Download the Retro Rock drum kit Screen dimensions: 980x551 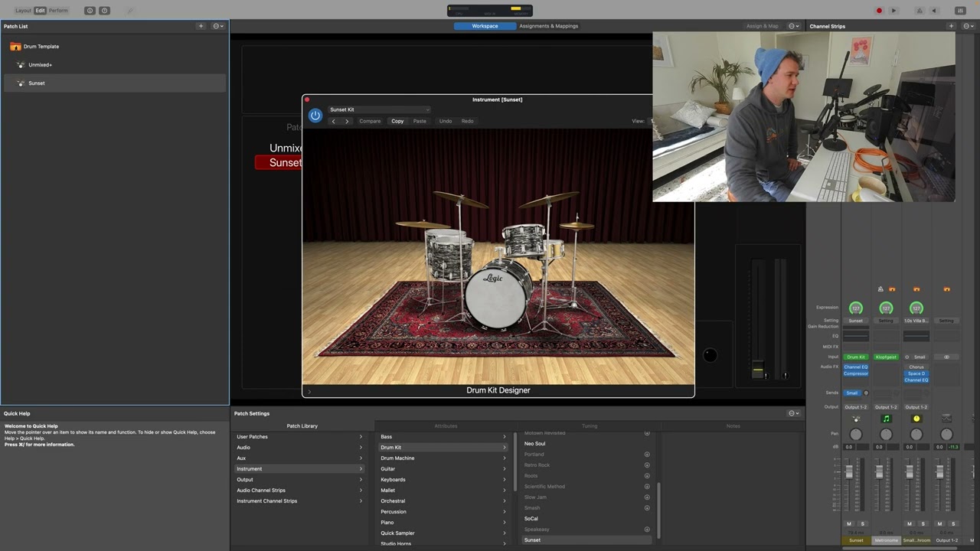pyautogui.click(x=647, y=465)
